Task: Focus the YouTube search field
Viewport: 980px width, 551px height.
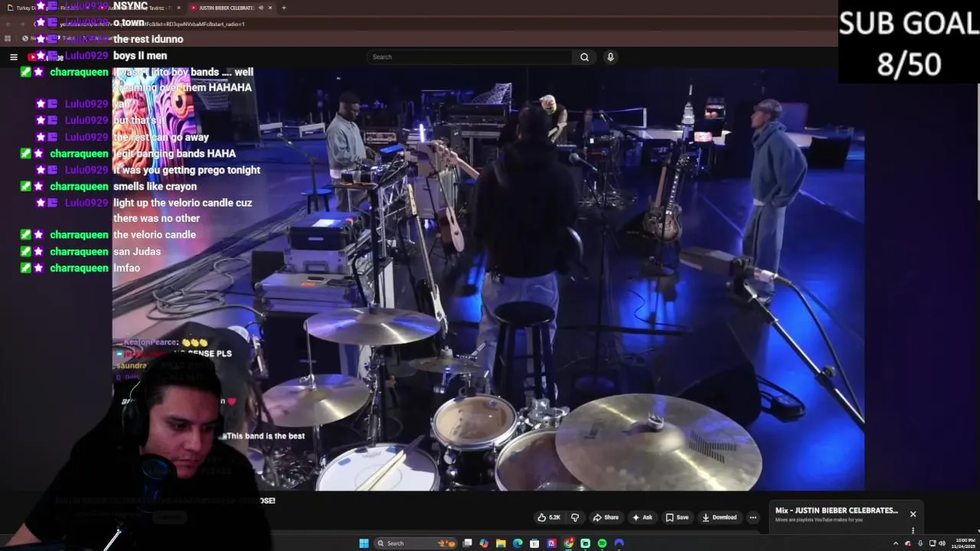Action: click(x=469, y=57)
